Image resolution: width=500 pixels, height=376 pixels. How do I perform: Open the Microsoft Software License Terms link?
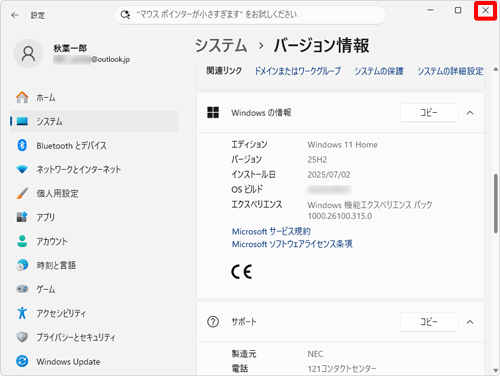pyautogui.click(x=292, y=244)
